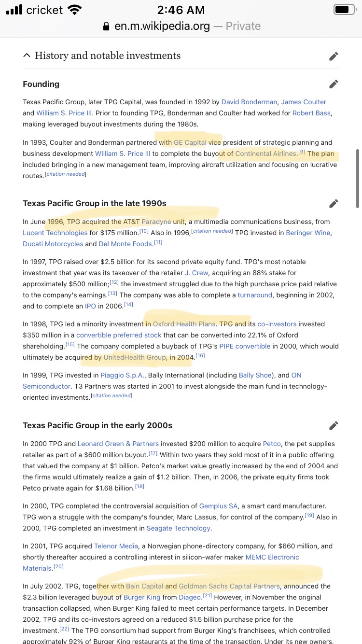Viewport: 362px width, 644px height.
Task: Tap reference [11] after Del Monte Foods
Action: tap(158, 242)
